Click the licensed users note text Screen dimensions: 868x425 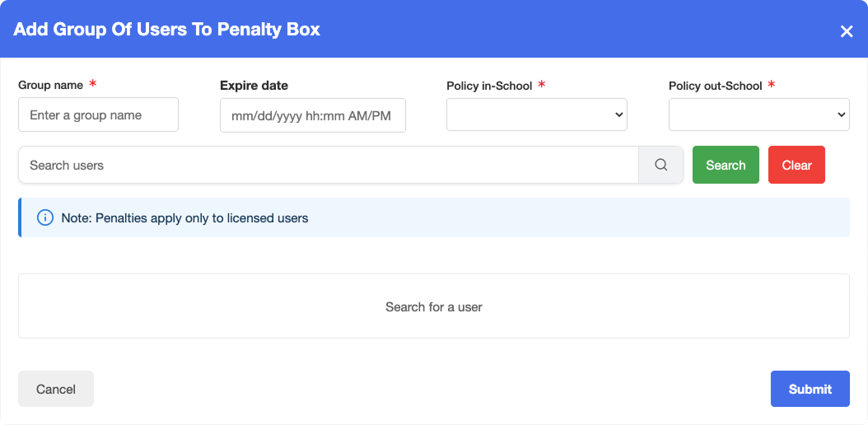click(185, 218)
